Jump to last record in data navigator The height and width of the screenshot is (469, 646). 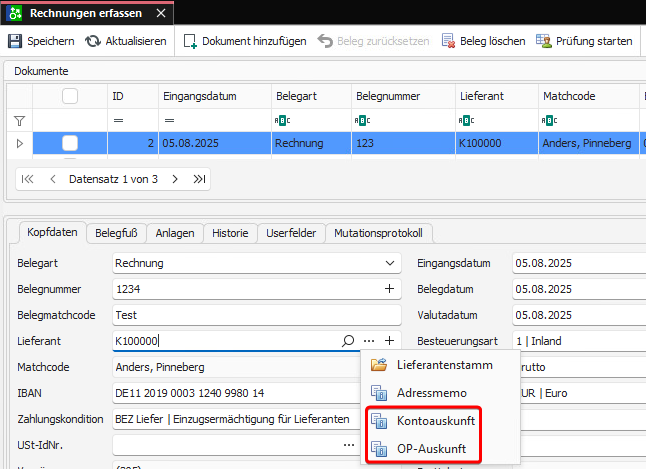pyautogui.click(x=200, y=179)
